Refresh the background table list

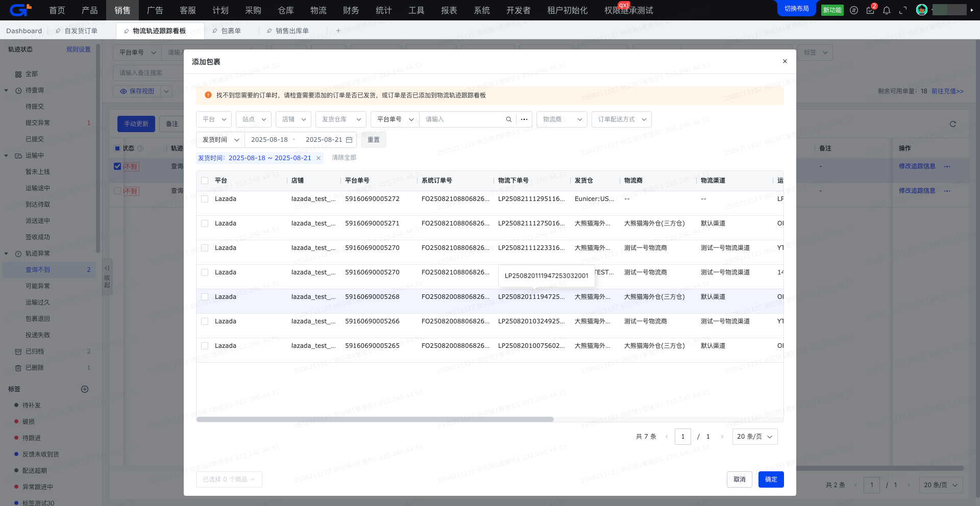952,124
